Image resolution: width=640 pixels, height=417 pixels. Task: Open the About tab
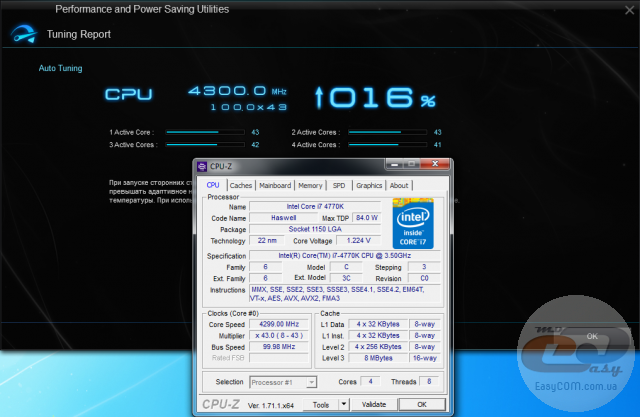pyautogui.click(x=399, y=186)
